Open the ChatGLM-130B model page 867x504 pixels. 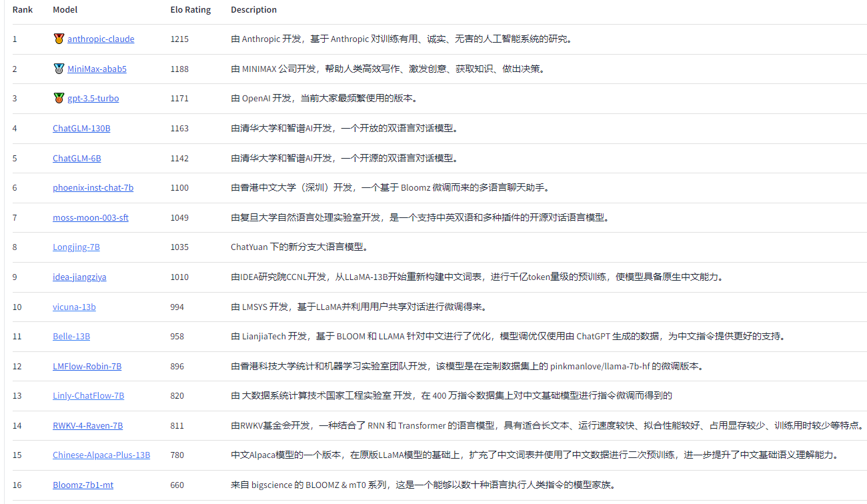click(81, 128)
